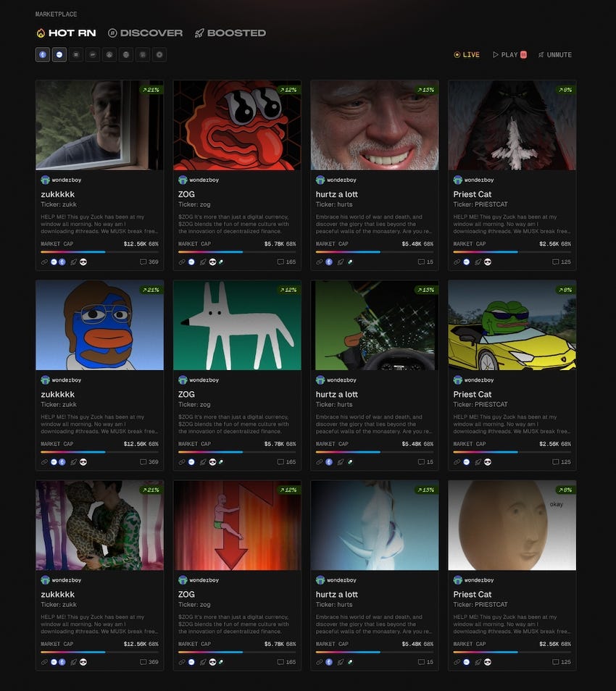Click link icon on yellow Lamborghini Priest Cat card
The width and height of the screenshot is (616, 691).
click(x=457, y=462)
